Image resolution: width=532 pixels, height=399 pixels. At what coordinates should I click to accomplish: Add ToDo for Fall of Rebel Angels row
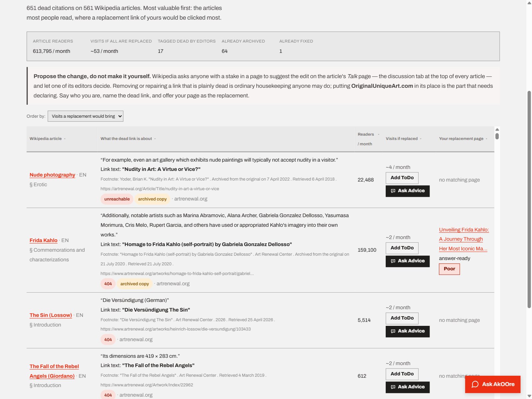402,374
